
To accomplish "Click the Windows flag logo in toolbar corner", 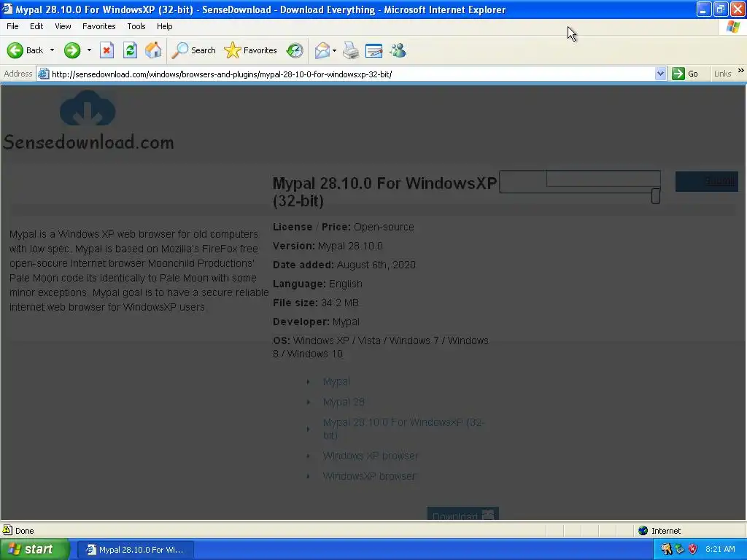I will point(732,27).
